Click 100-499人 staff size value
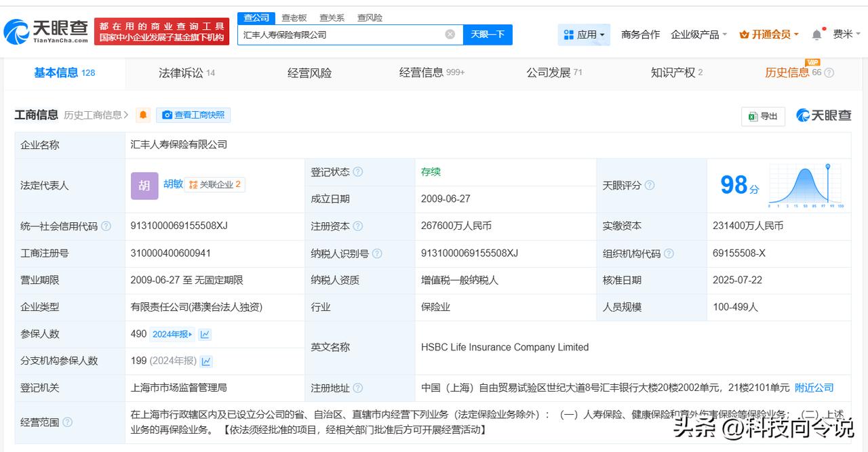 tap(736, 308)
